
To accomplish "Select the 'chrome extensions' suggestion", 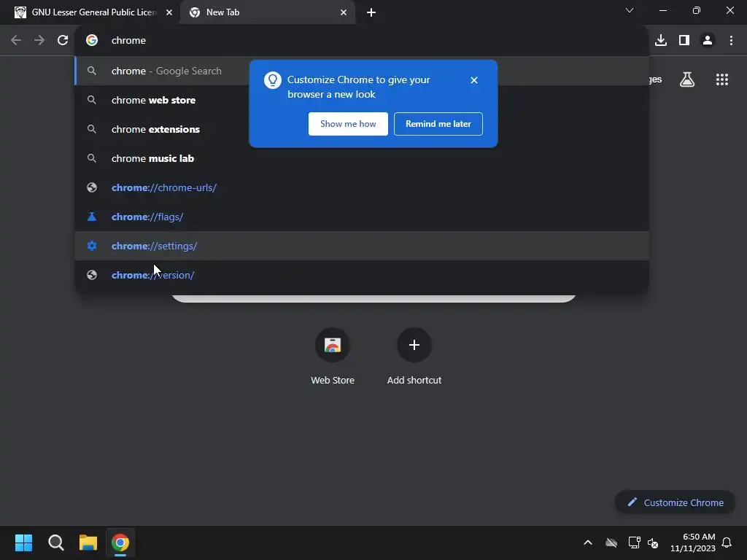I will pos(362,129).
